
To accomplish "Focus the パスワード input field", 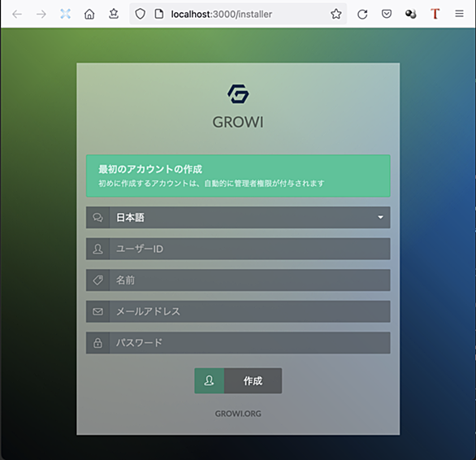I will coord(249,343).
